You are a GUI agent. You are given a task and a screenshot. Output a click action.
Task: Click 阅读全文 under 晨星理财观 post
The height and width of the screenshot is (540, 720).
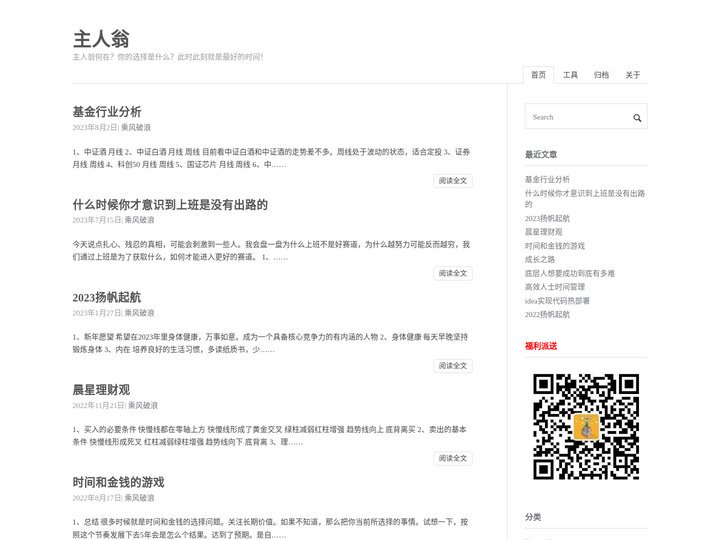453,458
